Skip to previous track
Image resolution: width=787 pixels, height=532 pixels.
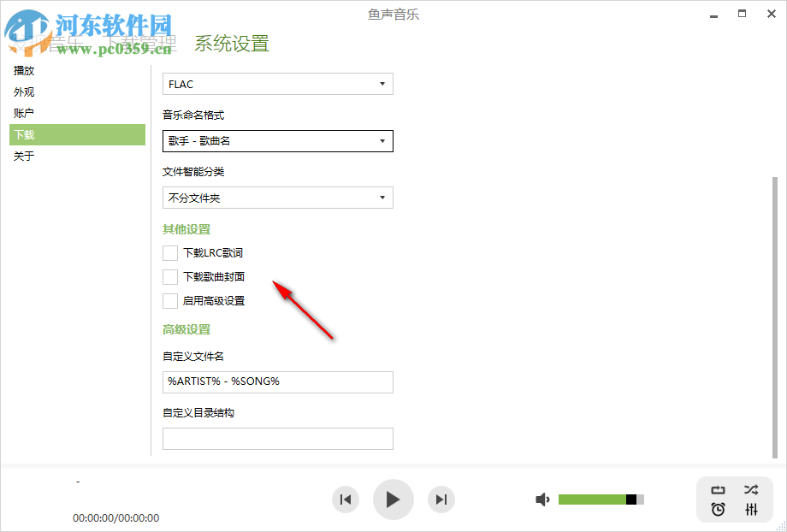click(346, 499)
